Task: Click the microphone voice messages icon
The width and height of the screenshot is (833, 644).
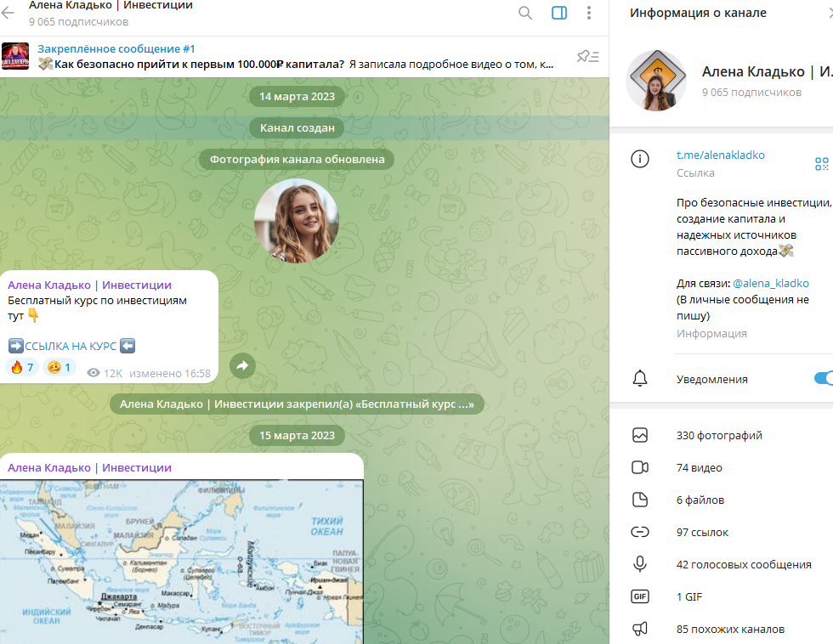Action: pyautogui.click(x=640, y=564)
